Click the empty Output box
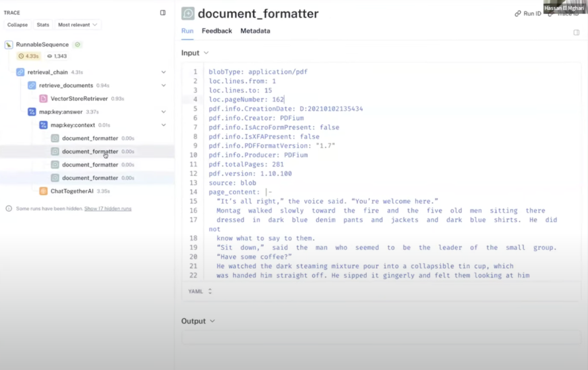Screen dimensions: 588x370 click(381, 338)
